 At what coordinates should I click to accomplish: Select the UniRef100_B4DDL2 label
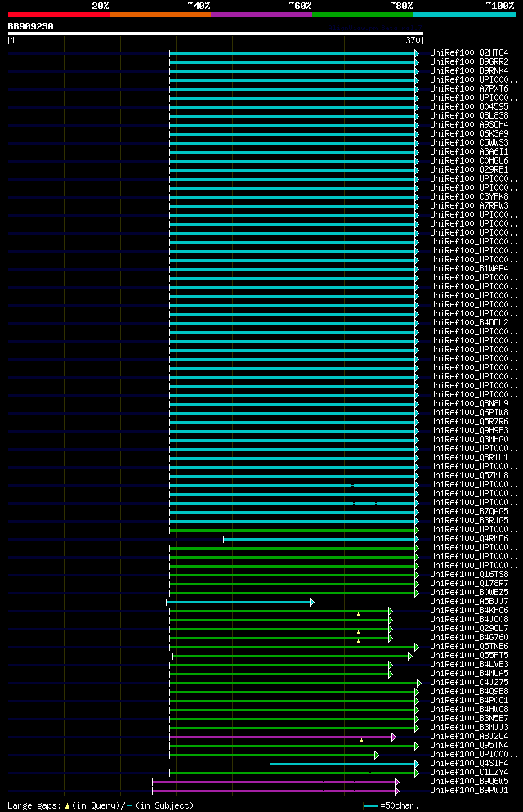469,323
